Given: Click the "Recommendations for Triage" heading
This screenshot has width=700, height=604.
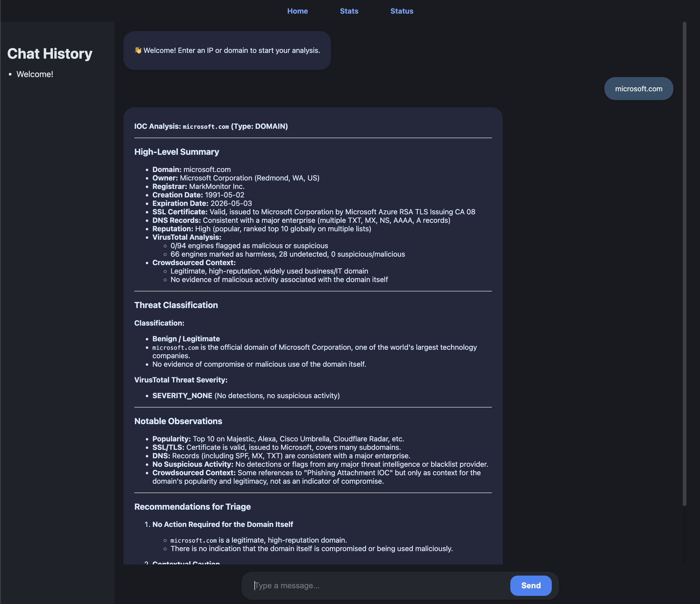Looking at the screenshot, I should coord(193,507).
